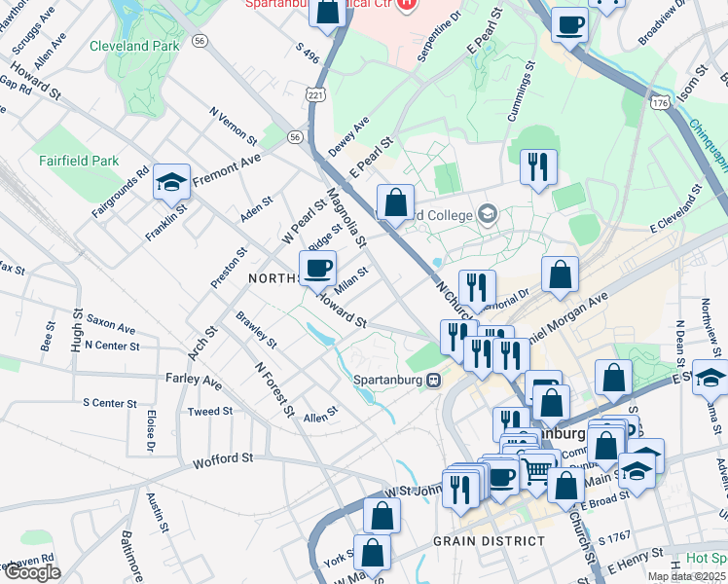The width and height of the screenshot is (728, 584).
Task: Open the school marker near Franklin St
Action: coord(172,183)
